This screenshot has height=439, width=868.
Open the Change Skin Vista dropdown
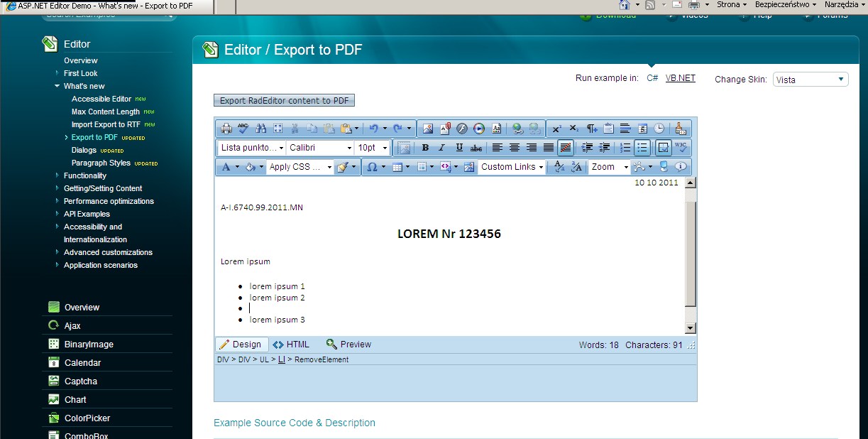click(811, 80)
